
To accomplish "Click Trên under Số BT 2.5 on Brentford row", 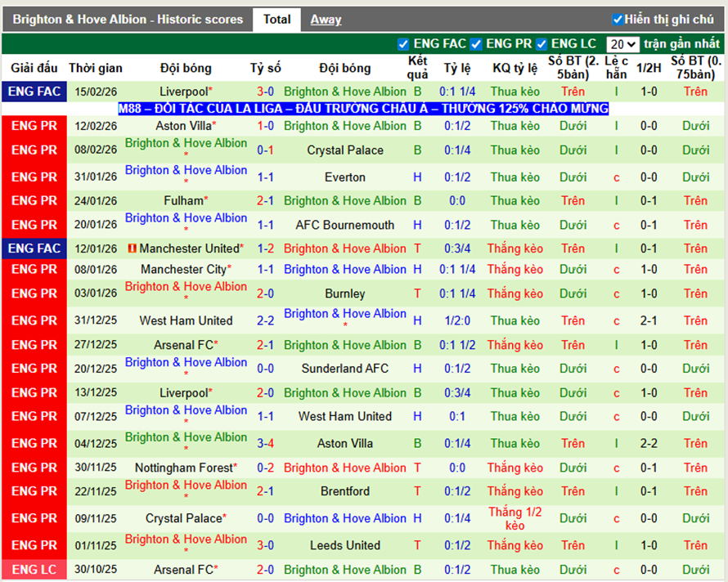I will click(x=573, y=491).
